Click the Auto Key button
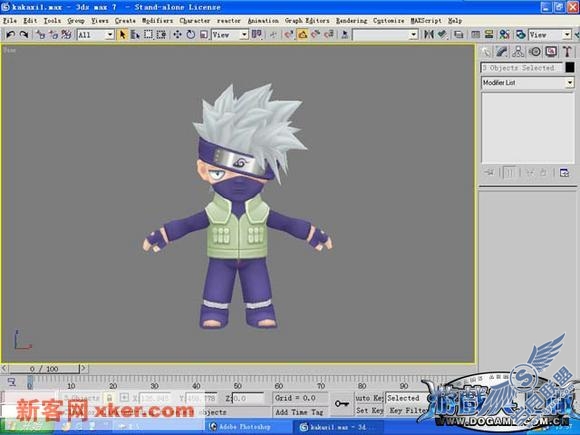Screen dimensions: 580x435 click(x=369, y=398)
